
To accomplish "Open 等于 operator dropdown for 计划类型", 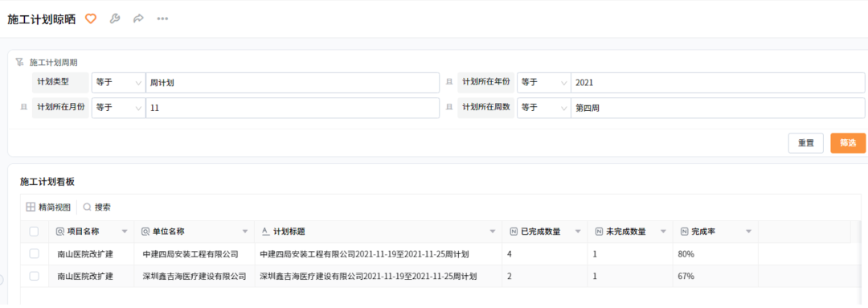I will point(118,83).
